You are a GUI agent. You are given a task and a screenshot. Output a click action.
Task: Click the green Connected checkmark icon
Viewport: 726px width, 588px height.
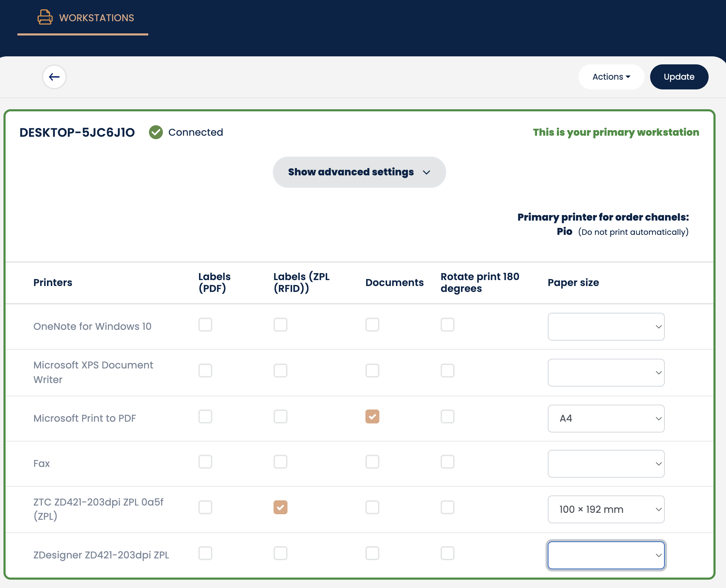coord(156,132)
